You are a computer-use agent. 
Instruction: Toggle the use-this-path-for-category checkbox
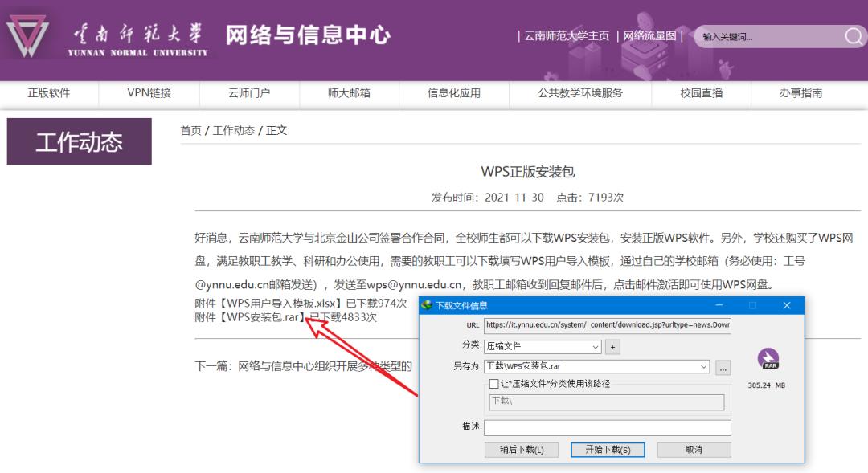pos(493,383)
